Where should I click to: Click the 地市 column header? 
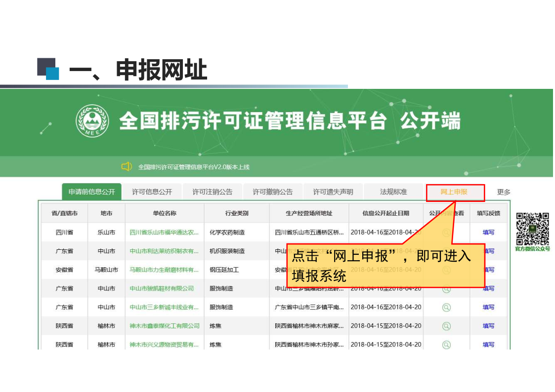pyautogui.click(x=106, y=213)
